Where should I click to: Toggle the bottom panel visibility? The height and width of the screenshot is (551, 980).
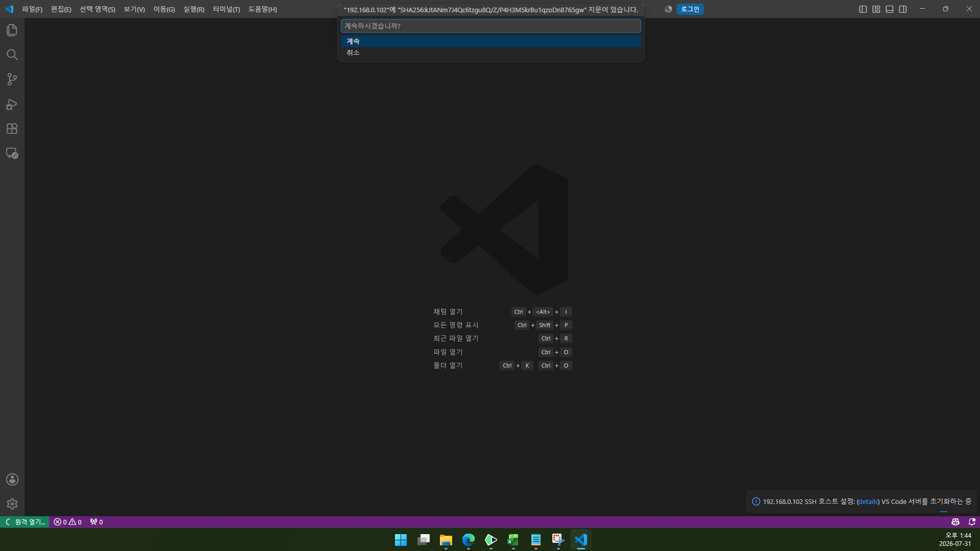tap(890, 9)
